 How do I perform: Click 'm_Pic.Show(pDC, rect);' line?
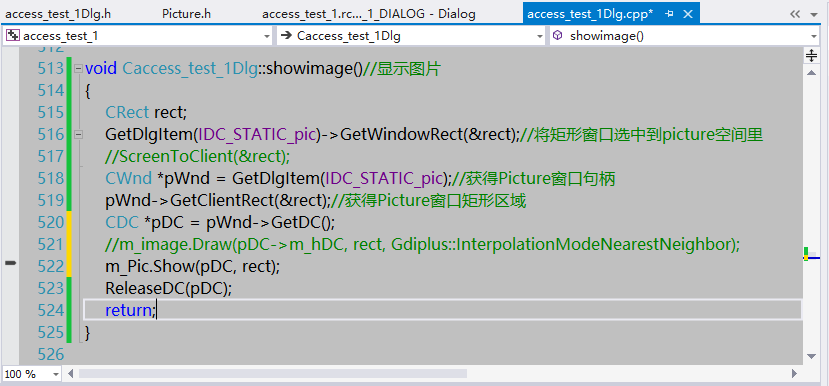[x=192, y=267]
